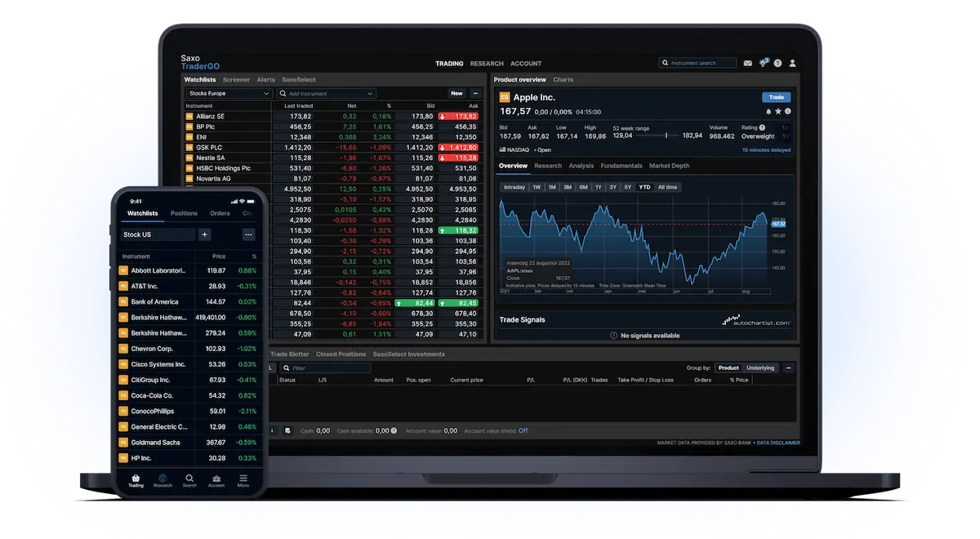Tap the Research icon in phone navigation
The height and width of the screenshot is (539, 980).
click(x=163, y=480)
